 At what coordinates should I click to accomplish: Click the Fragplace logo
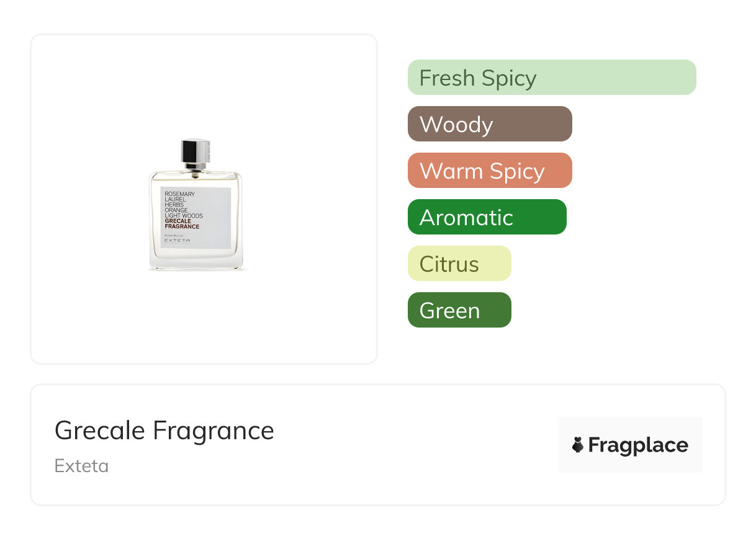[630, 445]
